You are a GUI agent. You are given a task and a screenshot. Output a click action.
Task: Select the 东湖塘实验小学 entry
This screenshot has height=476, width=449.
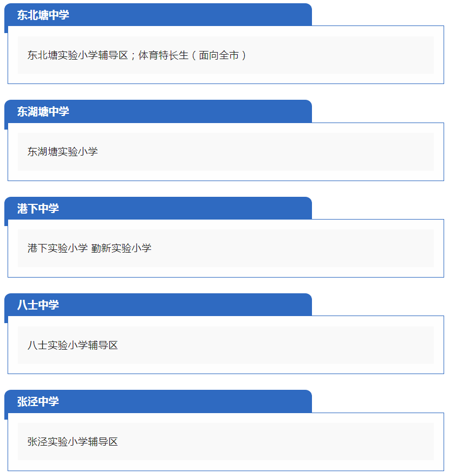coord(62,151)
